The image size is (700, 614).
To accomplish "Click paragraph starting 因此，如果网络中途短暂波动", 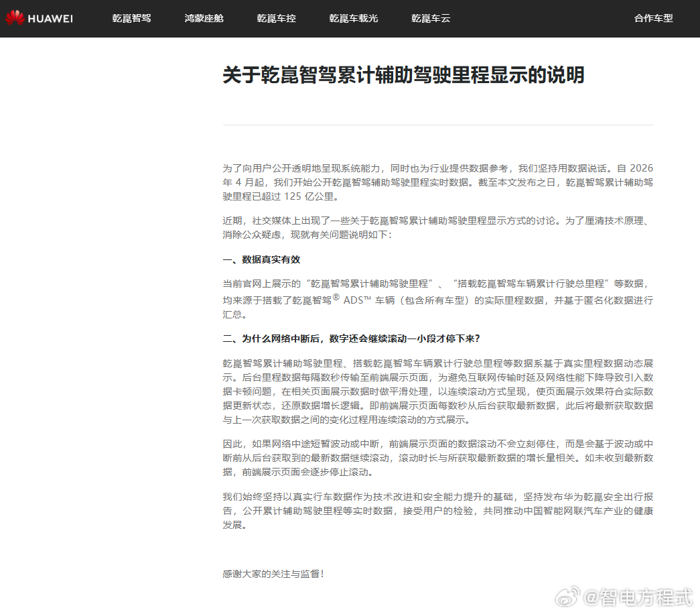I will coord(438,458).
